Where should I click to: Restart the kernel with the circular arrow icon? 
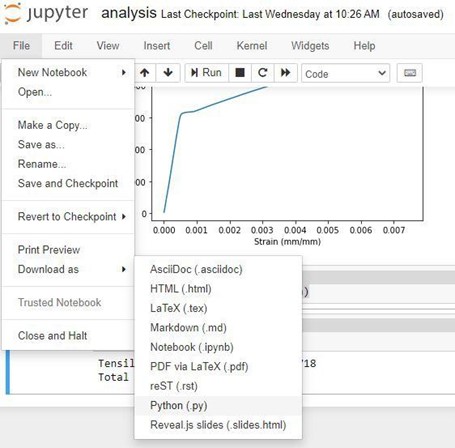pyautogui.click(x=263, y=73)
